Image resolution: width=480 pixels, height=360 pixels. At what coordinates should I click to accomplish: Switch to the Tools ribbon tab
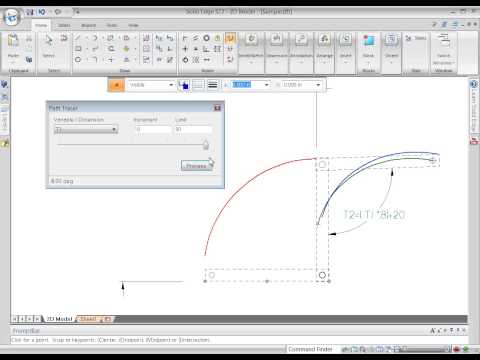112,25
